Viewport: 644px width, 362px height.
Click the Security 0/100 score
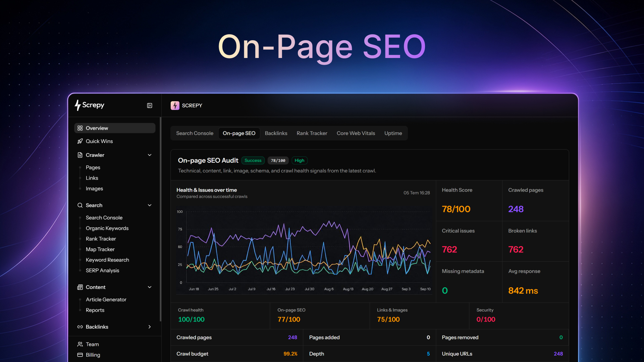coord(486,319)
